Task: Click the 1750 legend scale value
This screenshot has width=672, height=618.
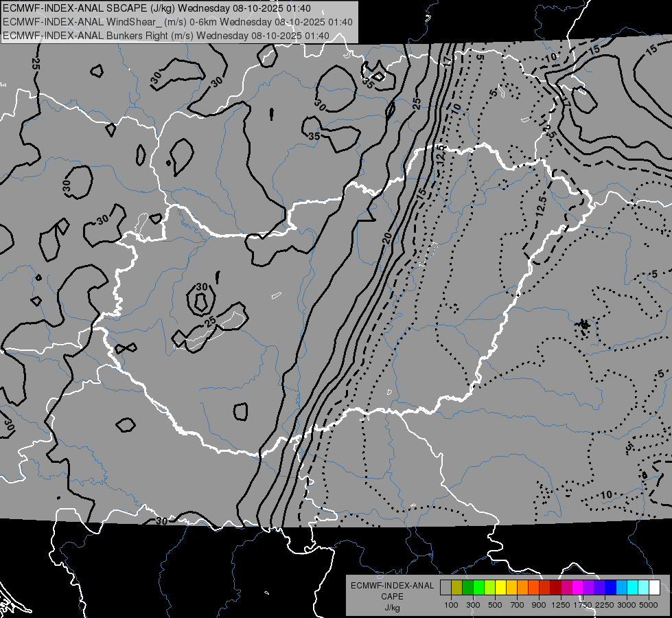Action: click(x=583, y=605)
